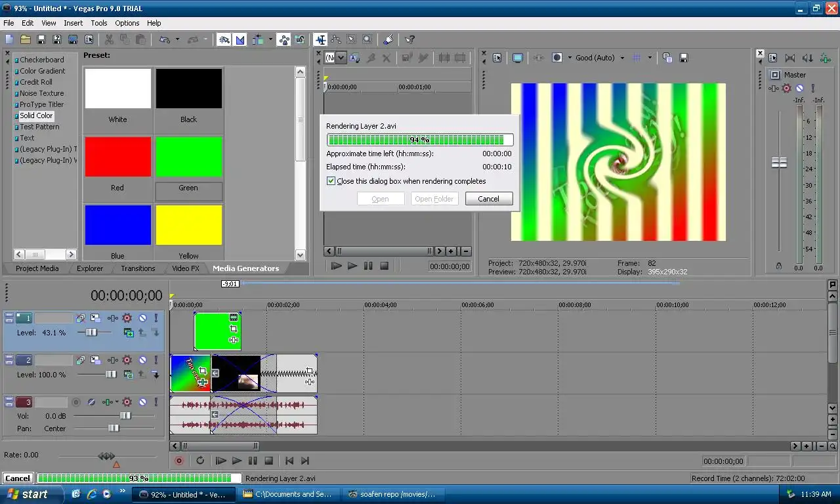This screenshot has width=840, height=504.
Task: Select Color Gradient in generator list
Action: [42, 71]
